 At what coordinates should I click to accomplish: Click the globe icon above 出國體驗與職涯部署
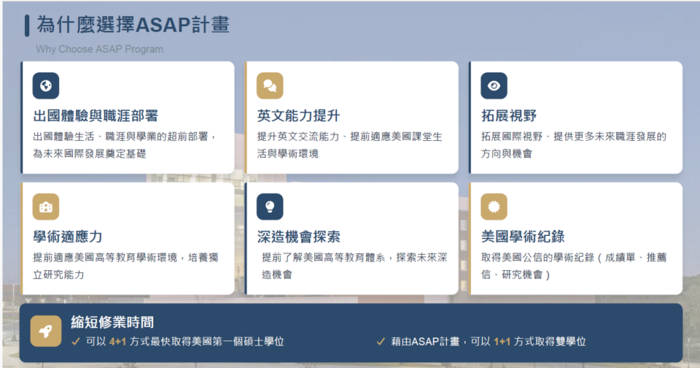coord(46,86)
